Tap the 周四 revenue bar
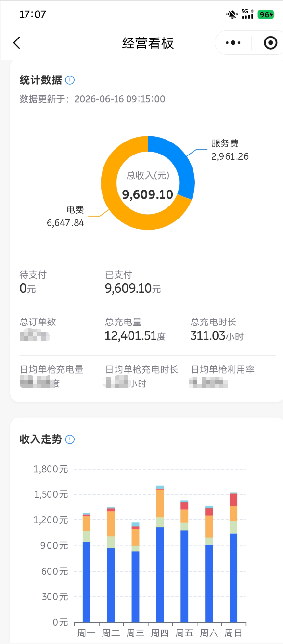The height and width of the screenshot is (644, 283). (160, 554)
